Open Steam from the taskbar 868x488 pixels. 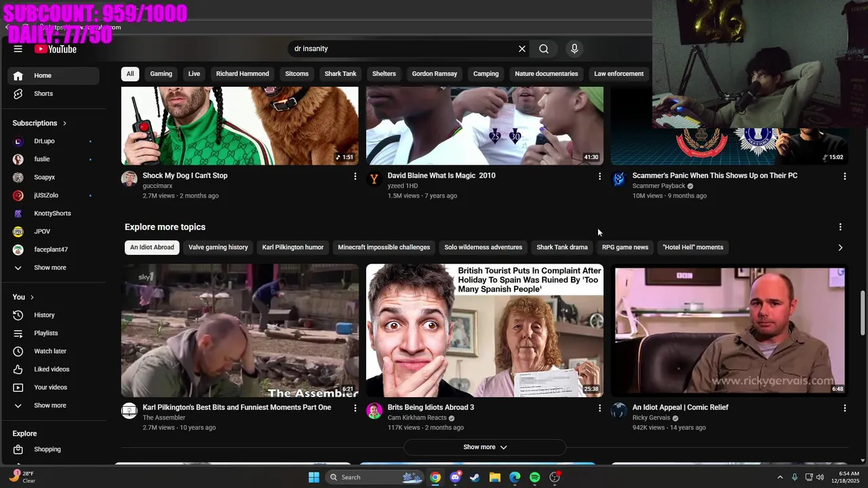click(x=475, y=477)
